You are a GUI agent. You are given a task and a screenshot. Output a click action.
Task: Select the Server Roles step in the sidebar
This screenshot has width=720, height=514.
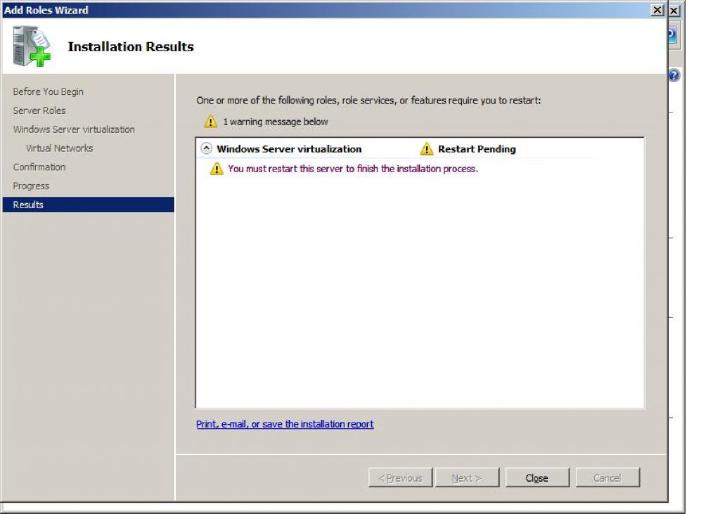pyautogui.click(x=39, y=111)
